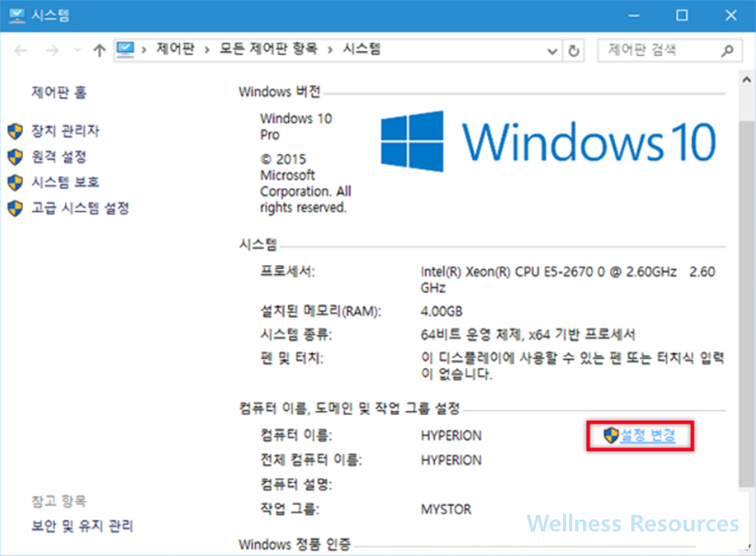Click the search magnifier icon

coord(728,51)
